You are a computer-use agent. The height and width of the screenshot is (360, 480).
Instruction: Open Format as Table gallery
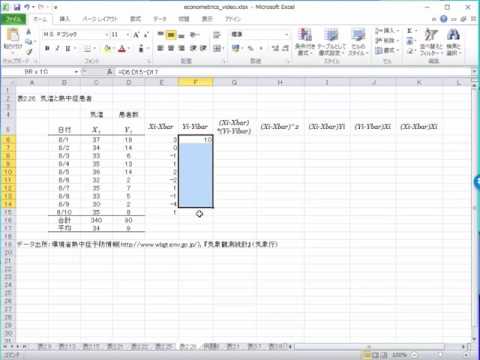(x=331, y=42)
